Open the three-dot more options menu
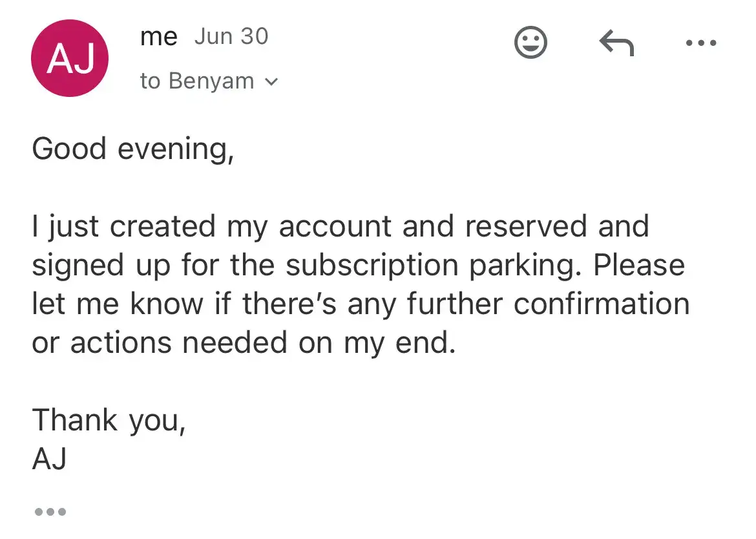 pos(701,43)
